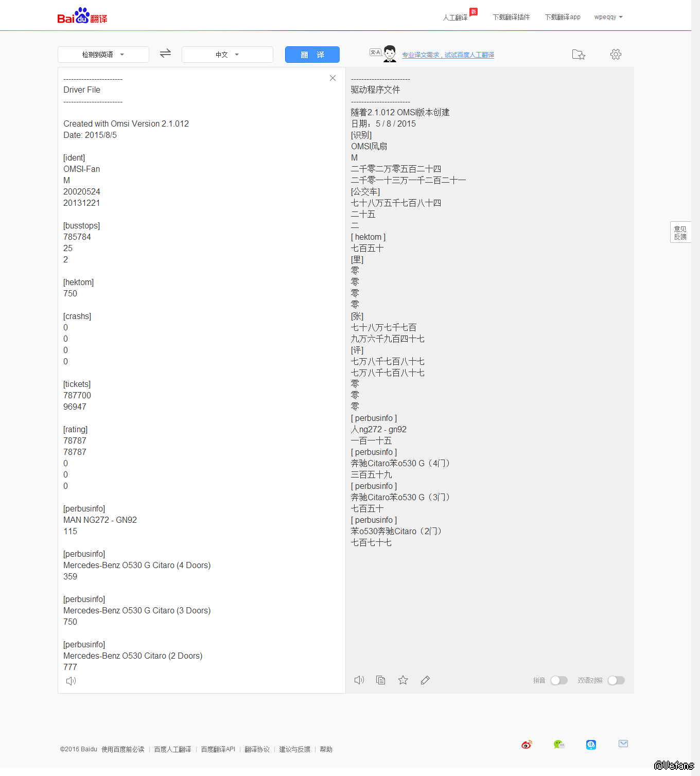
Task: Click the "随着2.1.012 OMSI版本创建" translated line
Action: tap(400, 112)
